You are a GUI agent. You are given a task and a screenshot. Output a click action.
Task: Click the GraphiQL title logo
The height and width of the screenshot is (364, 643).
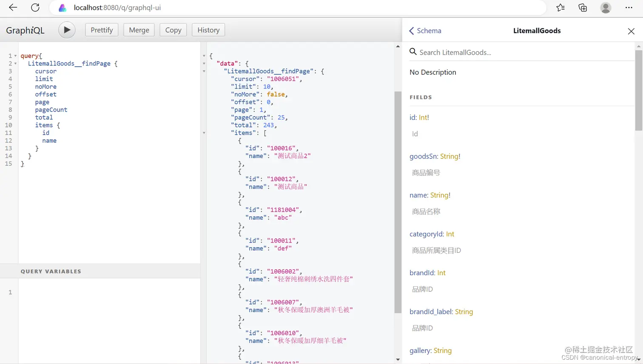pos(25,30)
